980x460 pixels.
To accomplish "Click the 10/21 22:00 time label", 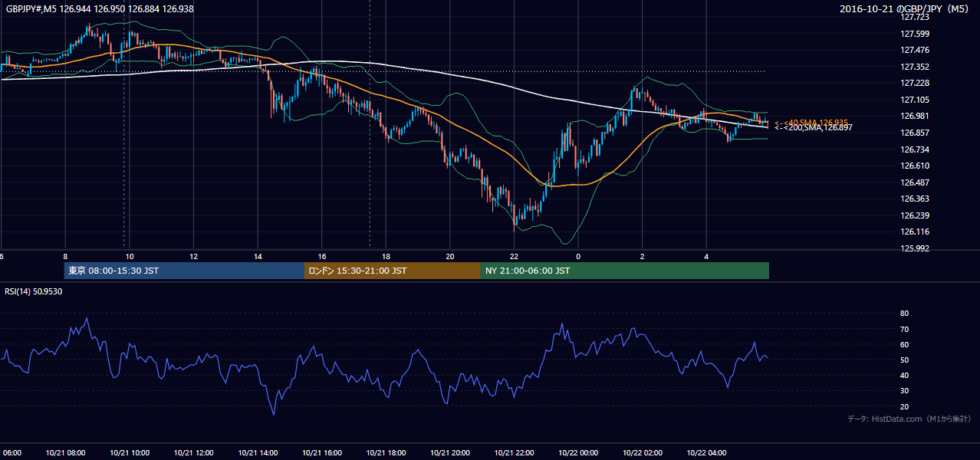I will [514, 452].
